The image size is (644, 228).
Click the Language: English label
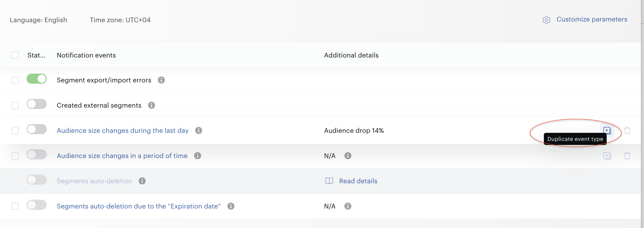click(x=38, y=20)
